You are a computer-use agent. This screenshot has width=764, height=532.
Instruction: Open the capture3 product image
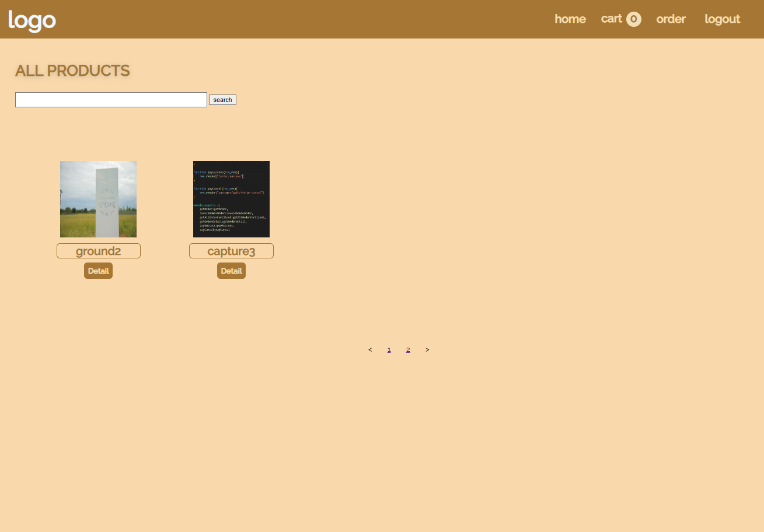click(231, 199)
